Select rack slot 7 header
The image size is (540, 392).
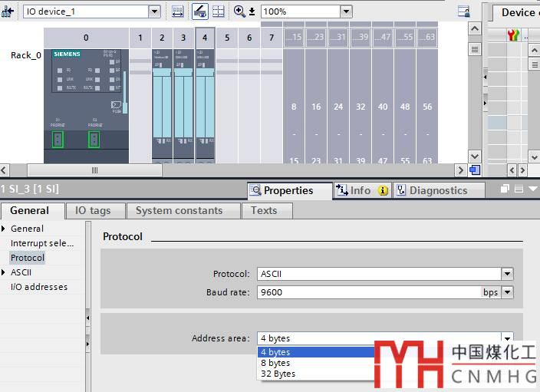[x=272, y=38]
